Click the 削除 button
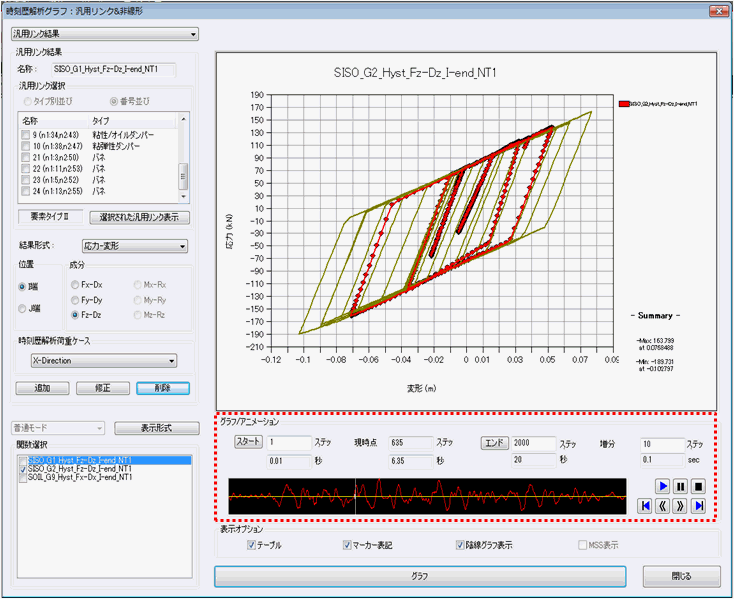 (x=163, y=388)
